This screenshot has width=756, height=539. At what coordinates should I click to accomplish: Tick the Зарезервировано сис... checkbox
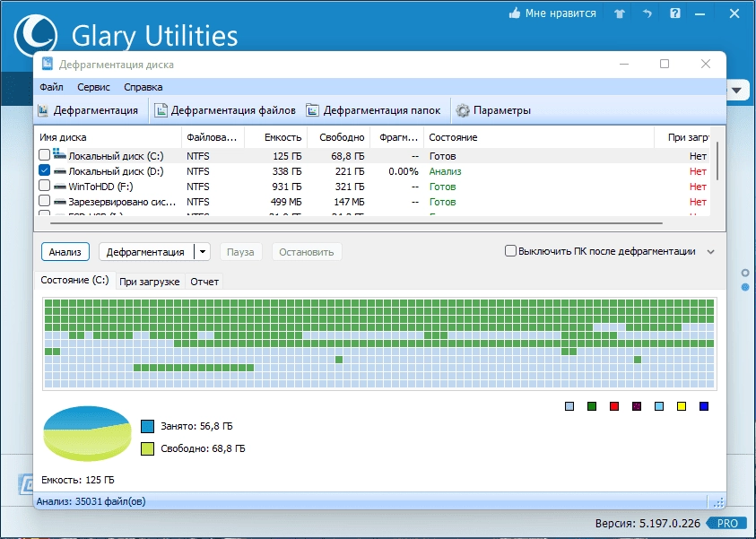click(x=44, y=201)
